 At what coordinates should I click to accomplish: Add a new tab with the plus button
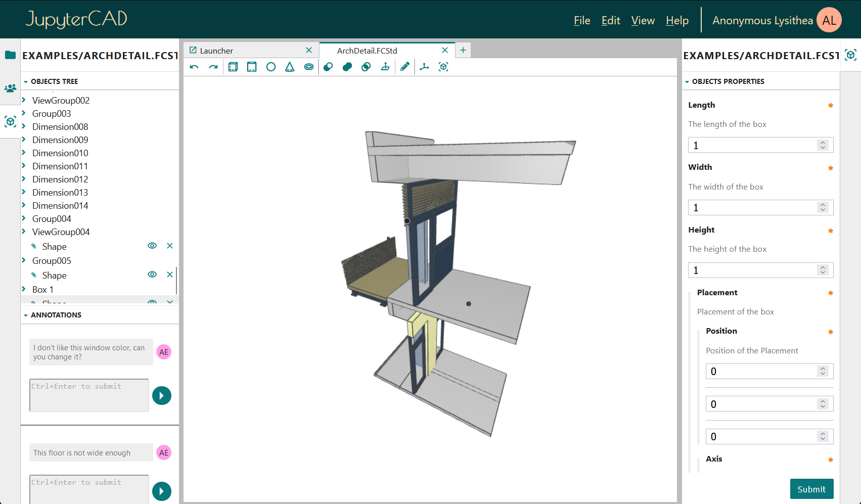click(x=463, y=50)
